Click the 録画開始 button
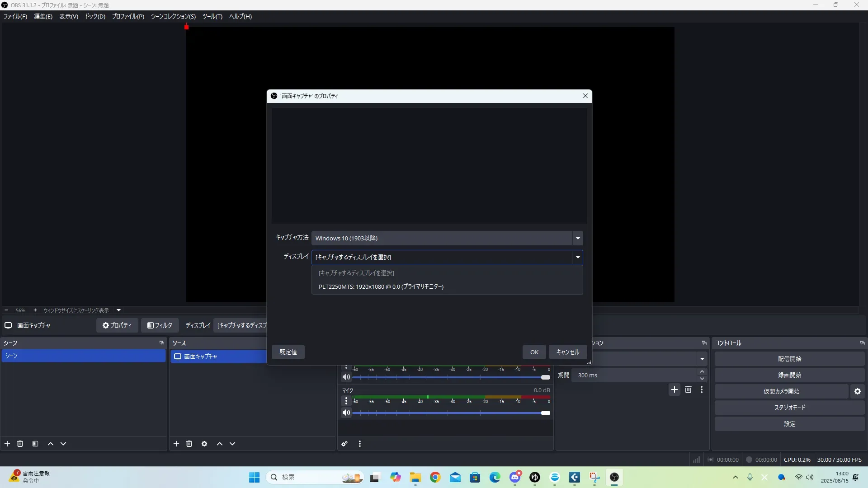 [789, 375]
